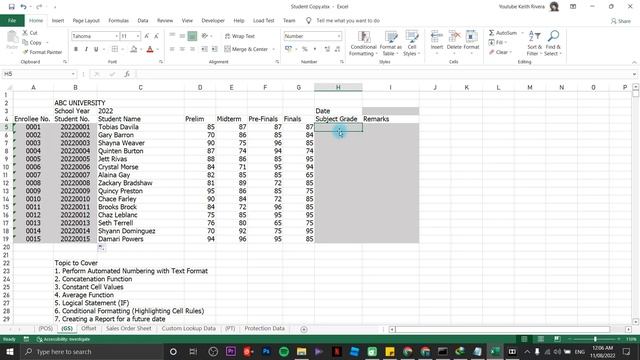This screenshot has height=360, width=640.
Task: Click Accounting Number Format icon
Action: point(289,49)
